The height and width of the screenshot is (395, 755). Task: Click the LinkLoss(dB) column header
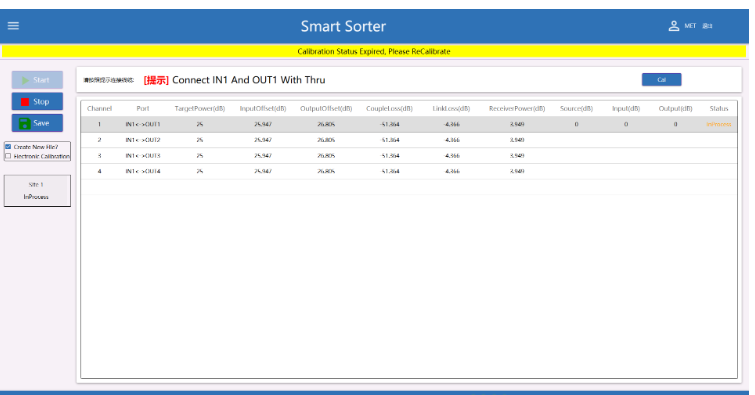click(x=451, y=108)
